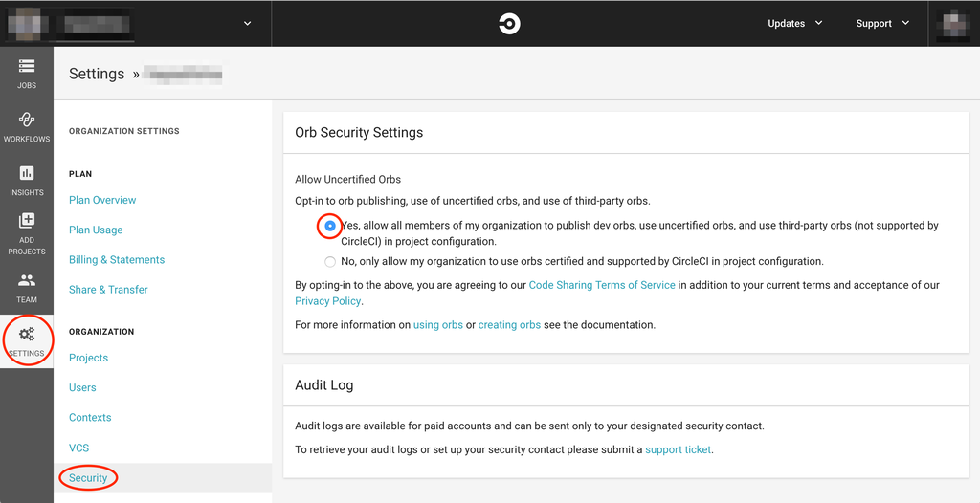
Task: Open the Team sidebar icon
Action: coord(27,281)
